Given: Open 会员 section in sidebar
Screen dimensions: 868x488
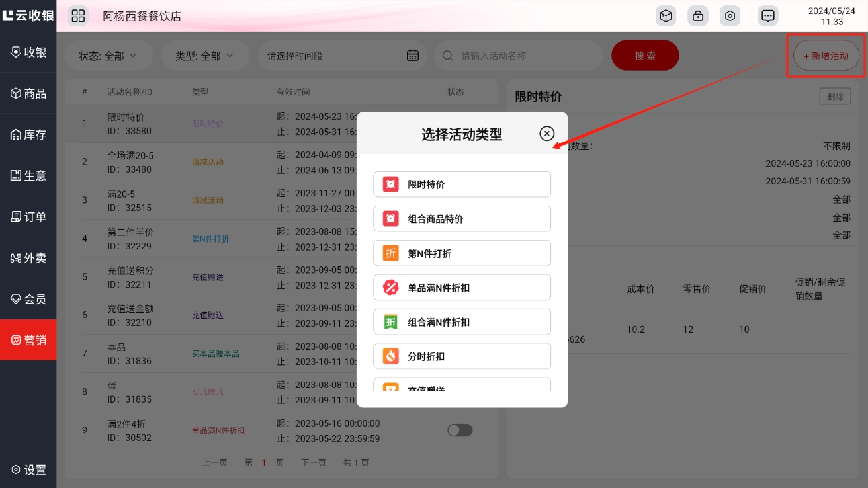Looking at the screenshot, I should point(28,299).
